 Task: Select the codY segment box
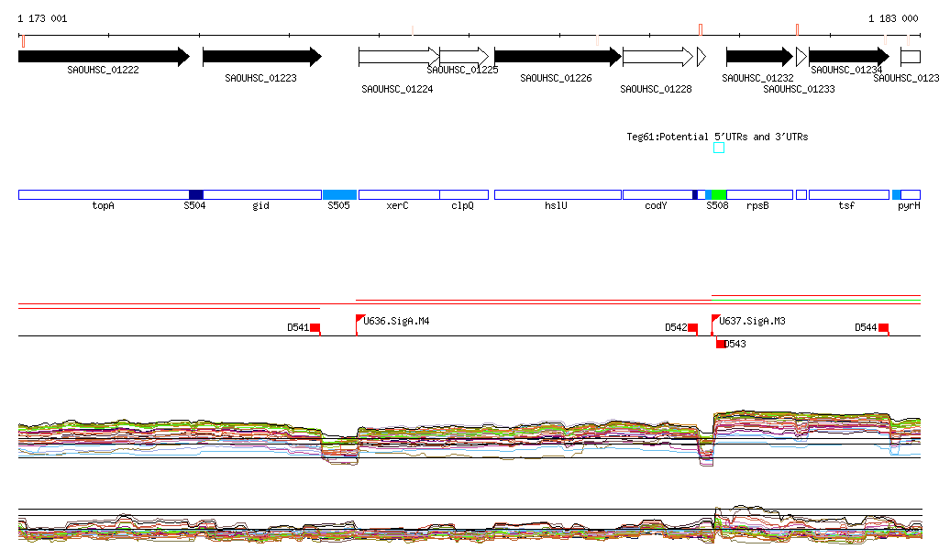tap(657, 194)
